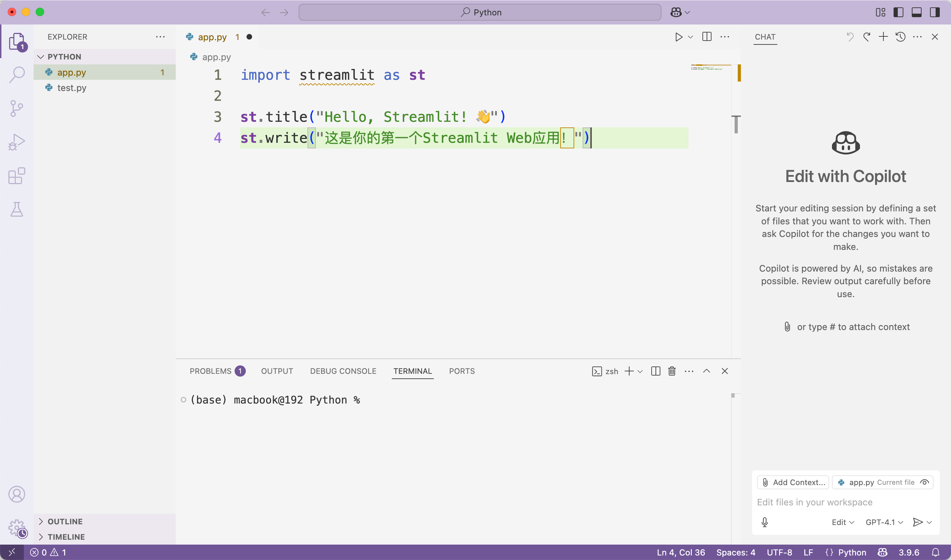
Task: Open the GPT-4.1 model picker dropdown
Action: (884, 522)
